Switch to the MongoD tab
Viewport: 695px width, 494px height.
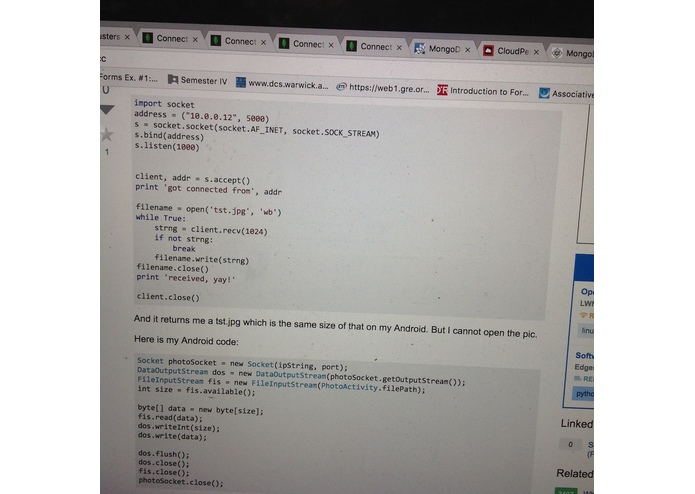pyautogui.click(x=442, y=49)
